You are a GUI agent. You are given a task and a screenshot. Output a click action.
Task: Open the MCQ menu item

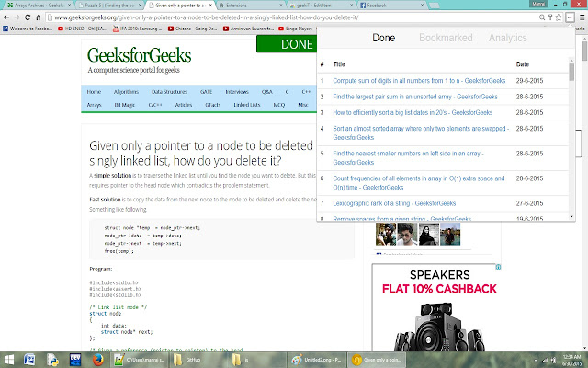click(279, 105)
